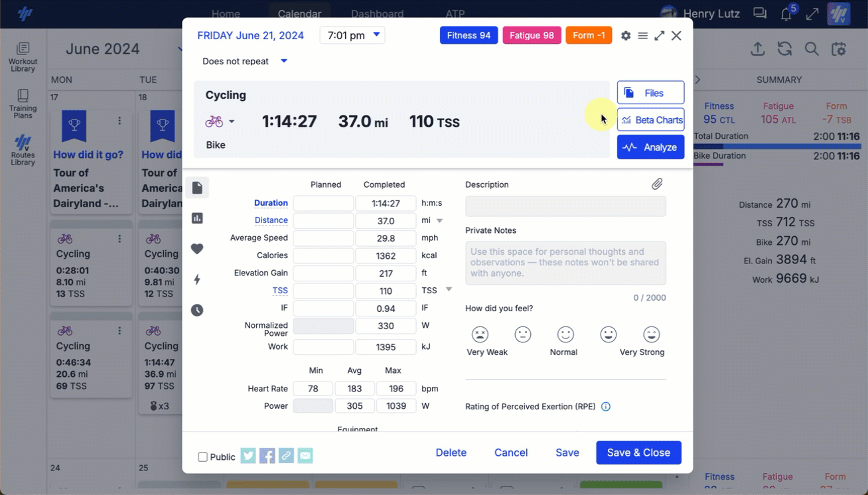Open the workout settings gear icon

[626, 36]
